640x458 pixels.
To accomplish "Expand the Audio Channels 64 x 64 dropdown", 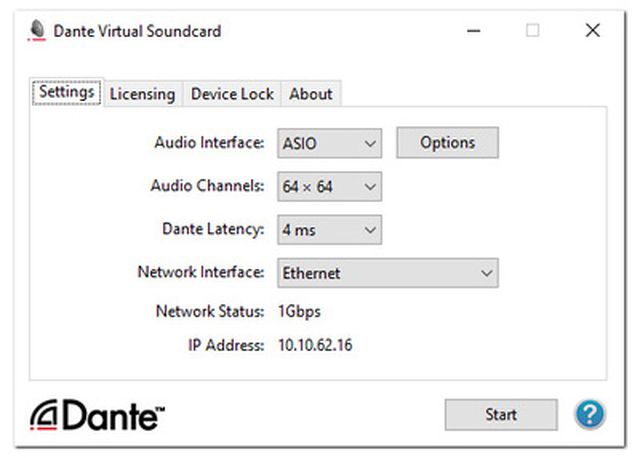I will (329, 187).
